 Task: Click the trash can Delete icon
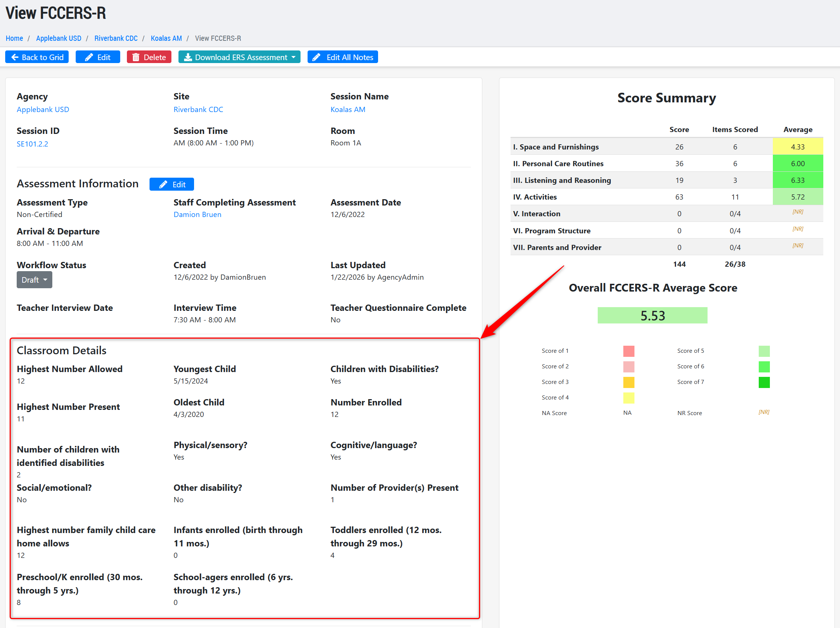pos(135,57)
